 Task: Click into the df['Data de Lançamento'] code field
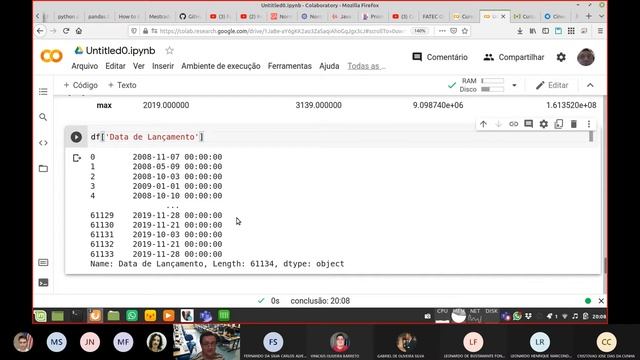pyautogui.click(x=339, y=137)
